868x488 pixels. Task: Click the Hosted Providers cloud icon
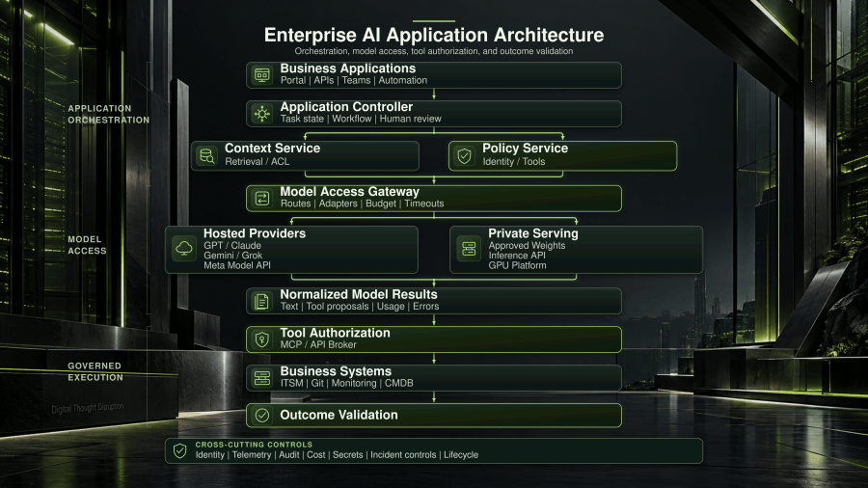[184, 249]
